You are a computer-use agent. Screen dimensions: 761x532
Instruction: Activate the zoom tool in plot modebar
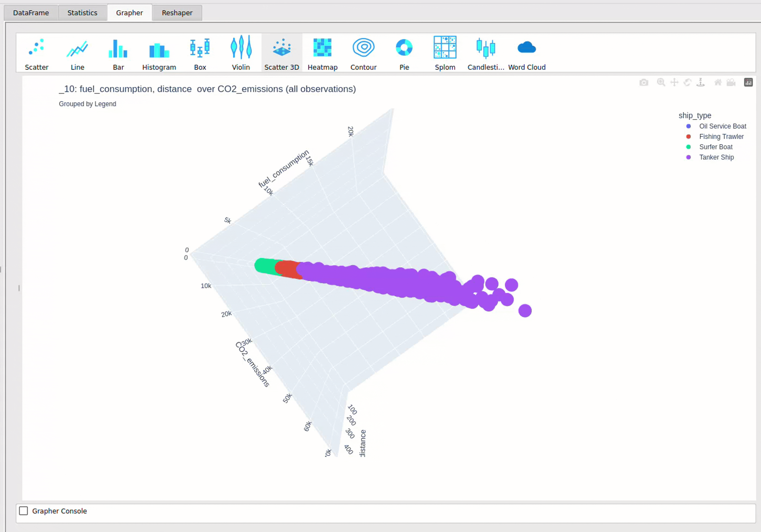pyautogui.click(x=661, y=82)
